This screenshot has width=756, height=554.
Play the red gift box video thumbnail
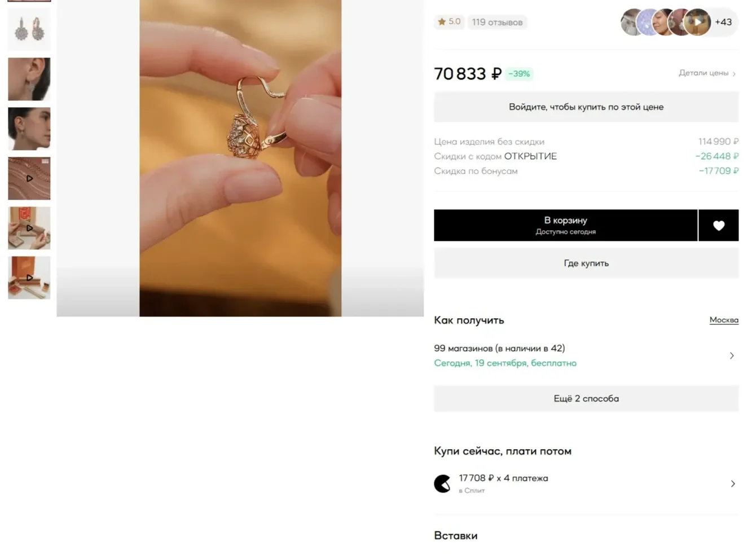tap(29, 228)
